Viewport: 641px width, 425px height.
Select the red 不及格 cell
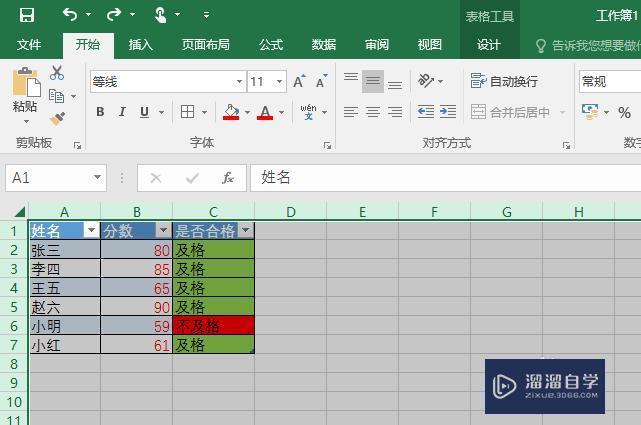(x=213, y=326)
